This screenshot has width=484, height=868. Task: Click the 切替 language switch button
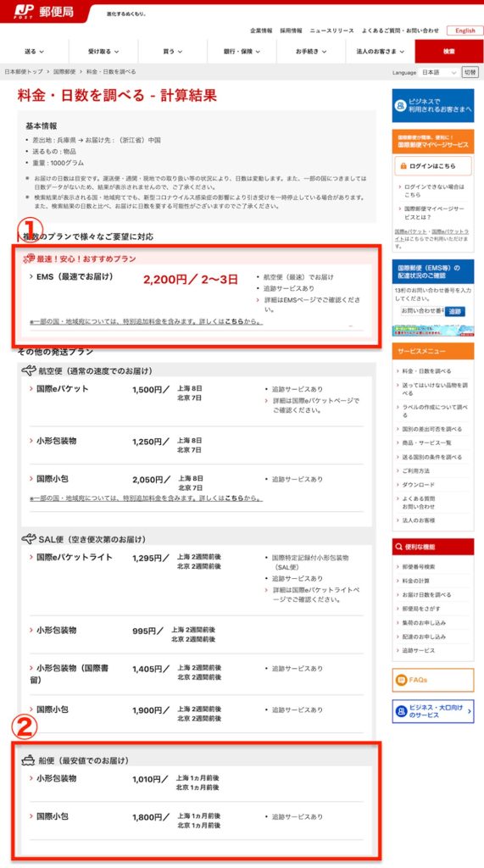point(470,73)
